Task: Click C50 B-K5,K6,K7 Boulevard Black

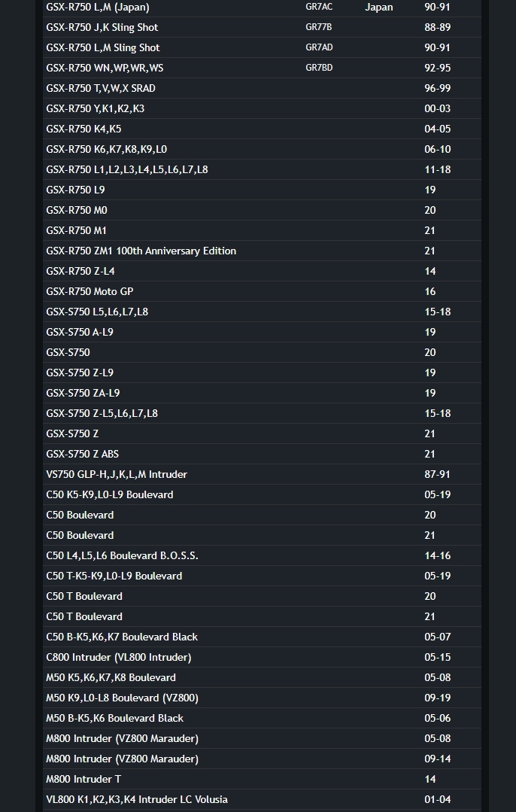Action: pos(122,637)
